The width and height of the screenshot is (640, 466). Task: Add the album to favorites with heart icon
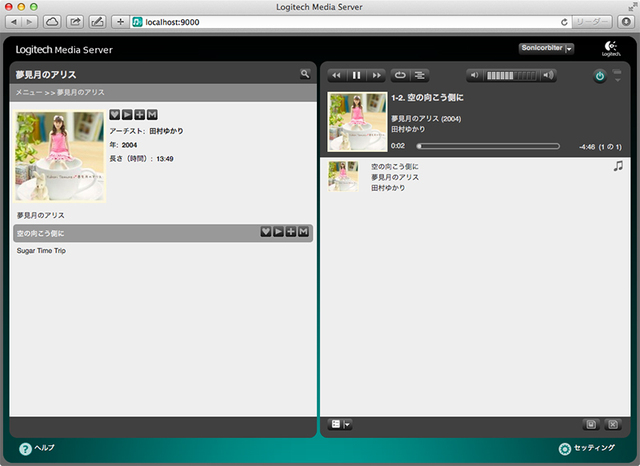(114, 115)
